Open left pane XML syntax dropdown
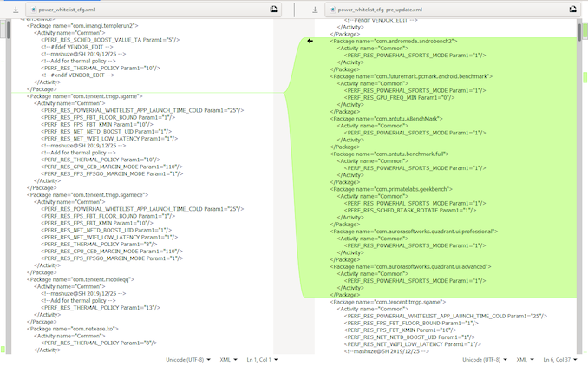Screen dimensions: 588x366 coord(230,359)
